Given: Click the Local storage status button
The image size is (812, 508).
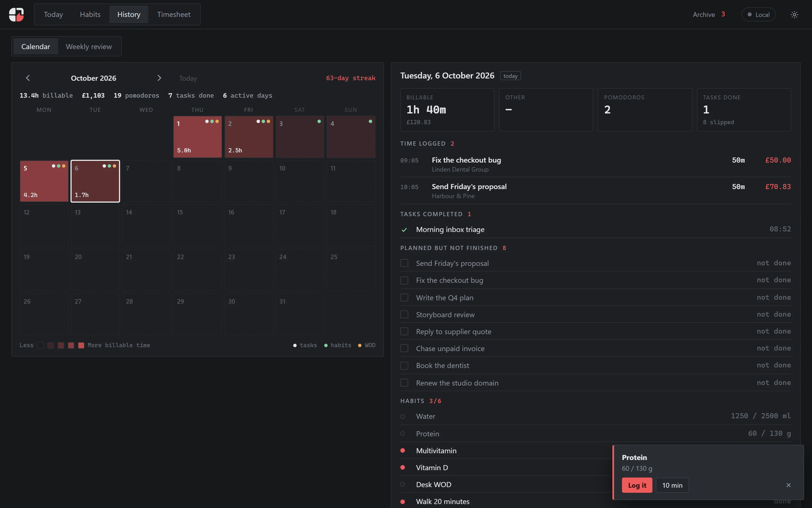Looking at the screenshot, I should (x=758, y=14).
